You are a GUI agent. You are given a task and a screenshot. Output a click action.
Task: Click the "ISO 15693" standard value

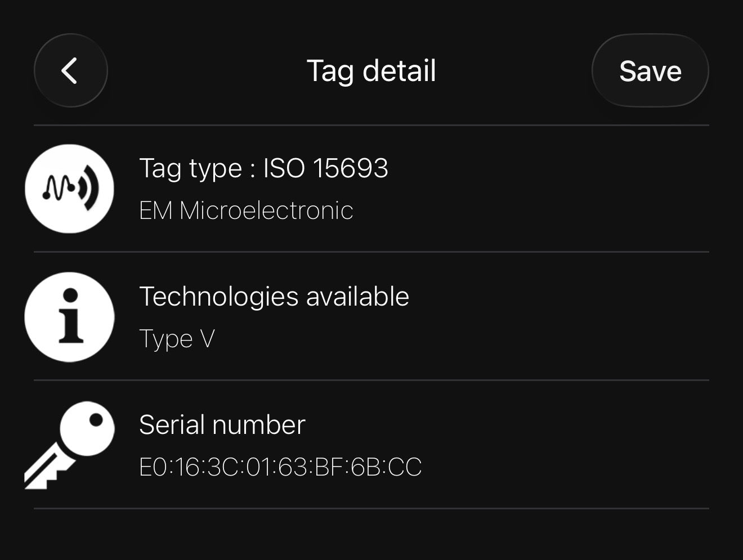point(326,168)
